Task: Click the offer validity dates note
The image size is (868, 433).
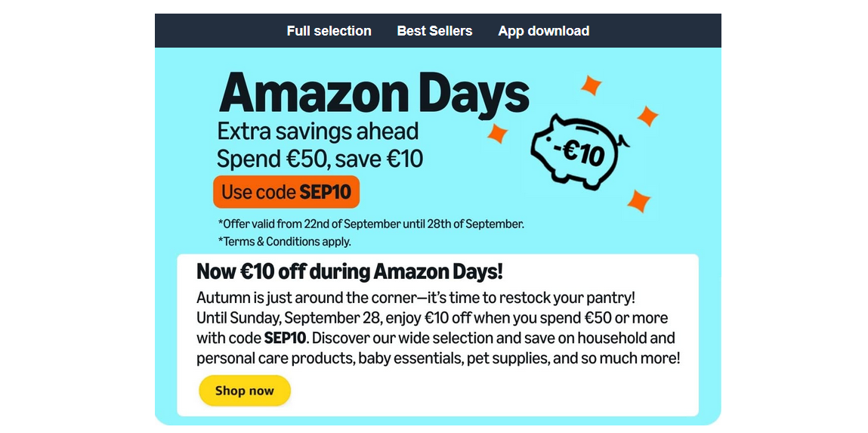Action: (x=371, y=224)
